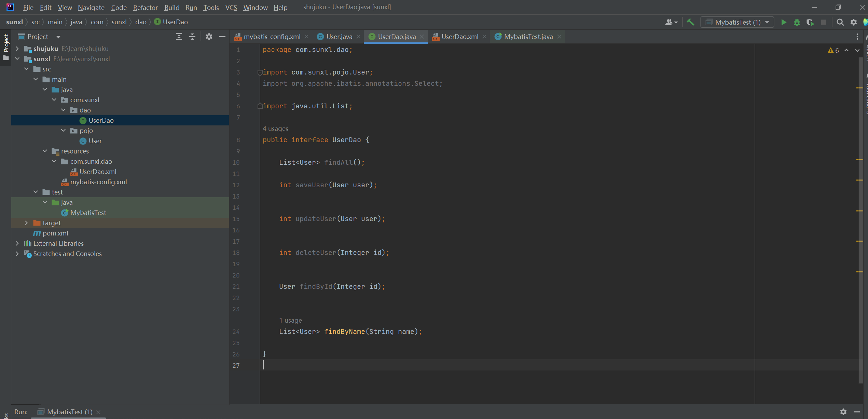The image size is (868, 419).
Task: Toggle fold on import statements
Action: [x=260, y=72]
